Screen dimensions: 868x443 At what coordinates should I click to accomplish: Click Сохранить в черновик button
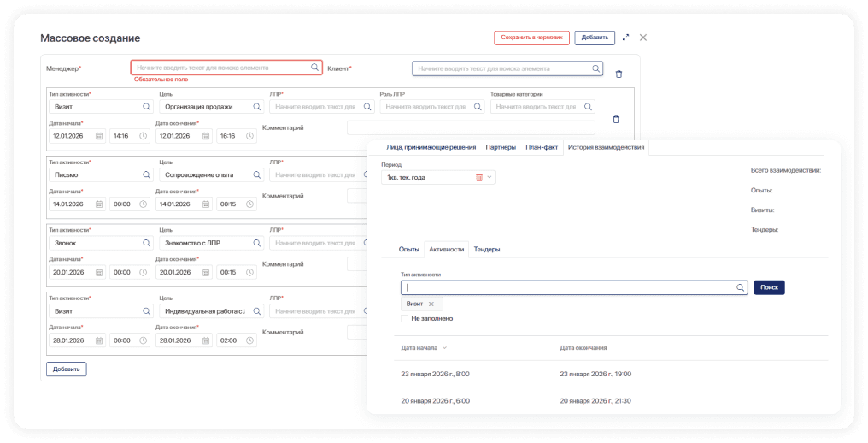pos(531,38)
